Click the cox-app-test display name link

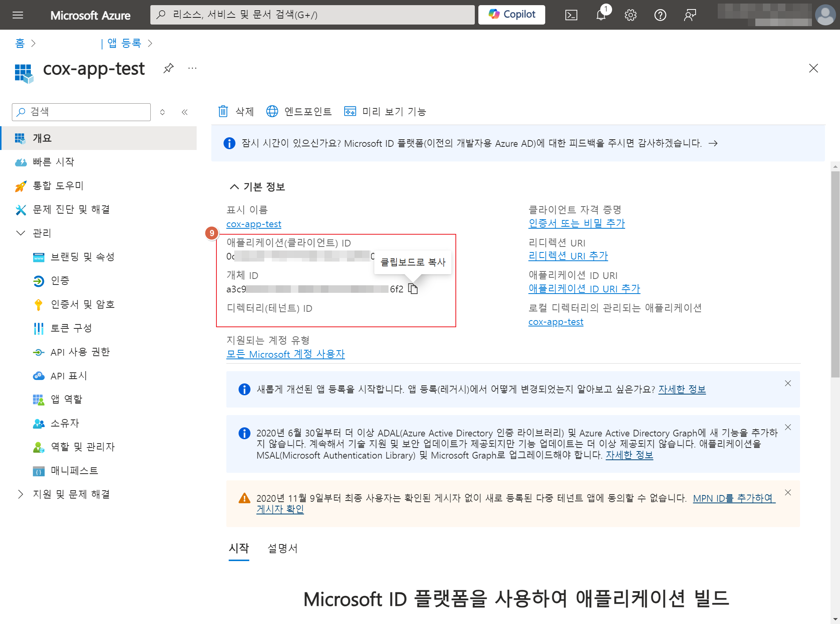[254, 224]
